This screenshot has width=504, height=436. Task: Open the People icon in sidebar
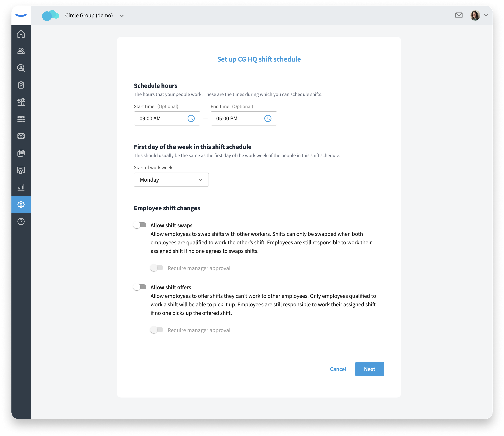pyautogui.click(x=21, y=51)
